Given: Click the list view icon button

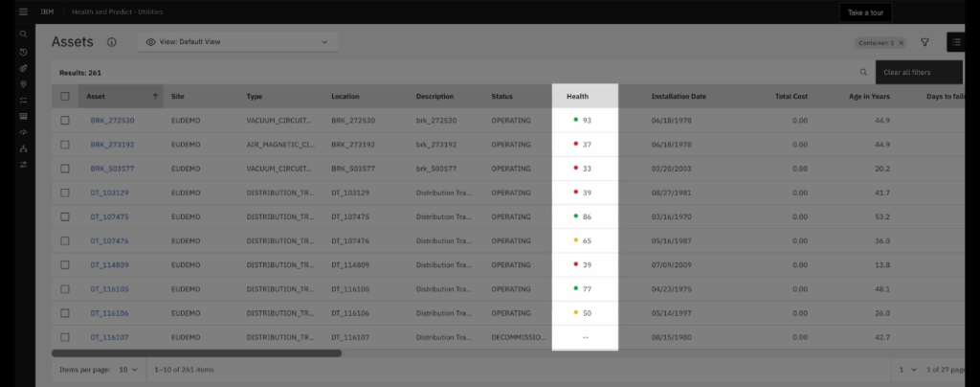Looking at the screenshot, I should coord(956,42).
